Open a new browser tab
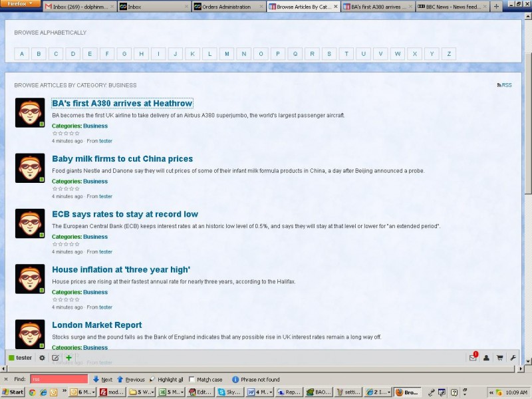The width and height of the screenshot is (532, 399). (x=496, y=7)
